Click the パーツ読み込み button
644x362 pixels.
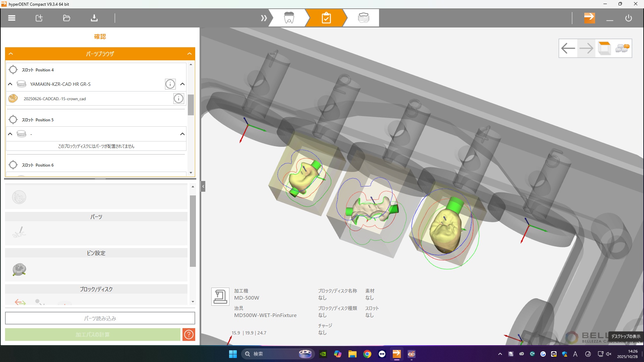[100, 318]
